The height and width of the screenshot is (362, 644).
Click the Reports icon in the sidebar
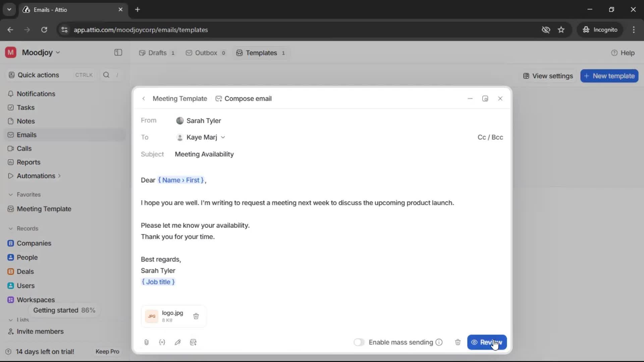pos(11,162)
